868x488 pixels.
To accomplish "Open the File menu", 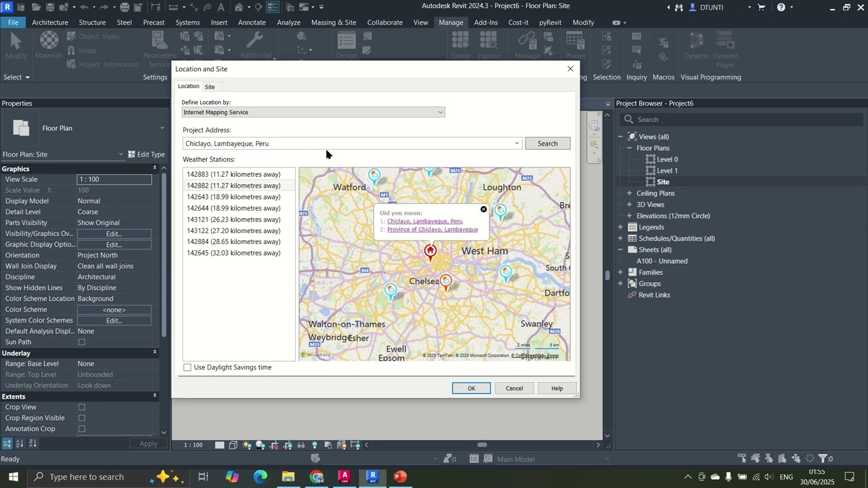I will [x=13, y=22].
